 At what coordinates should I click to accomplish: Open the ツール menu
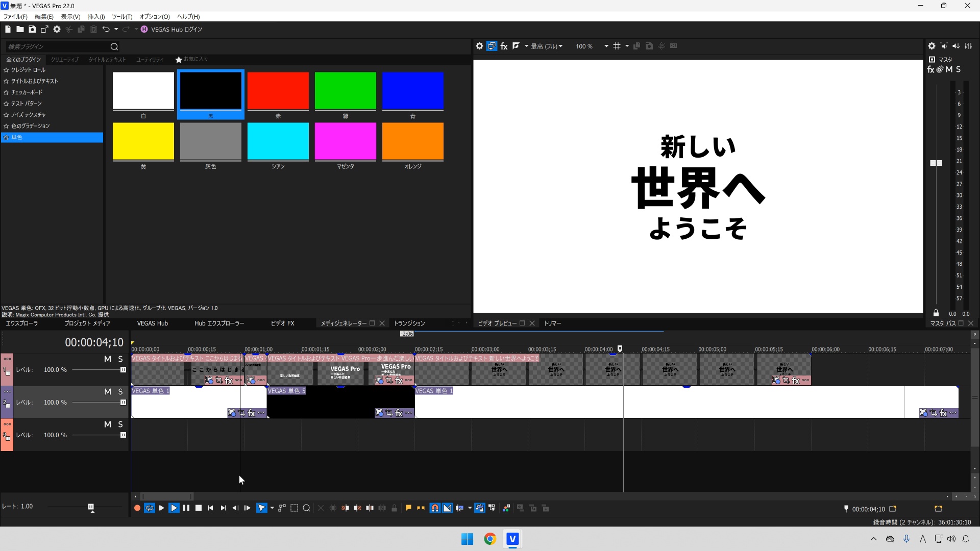click(x=122, y=16)
